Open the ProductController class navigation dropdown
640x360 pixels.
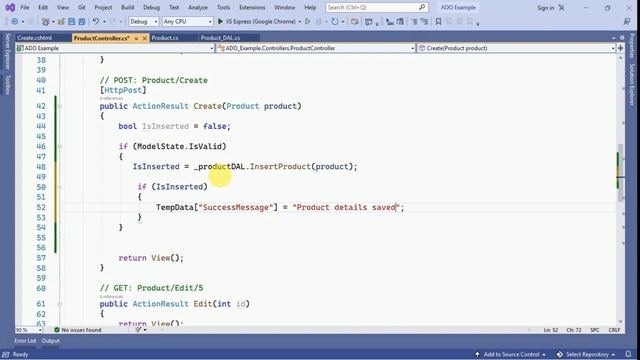tap(316, 48)
